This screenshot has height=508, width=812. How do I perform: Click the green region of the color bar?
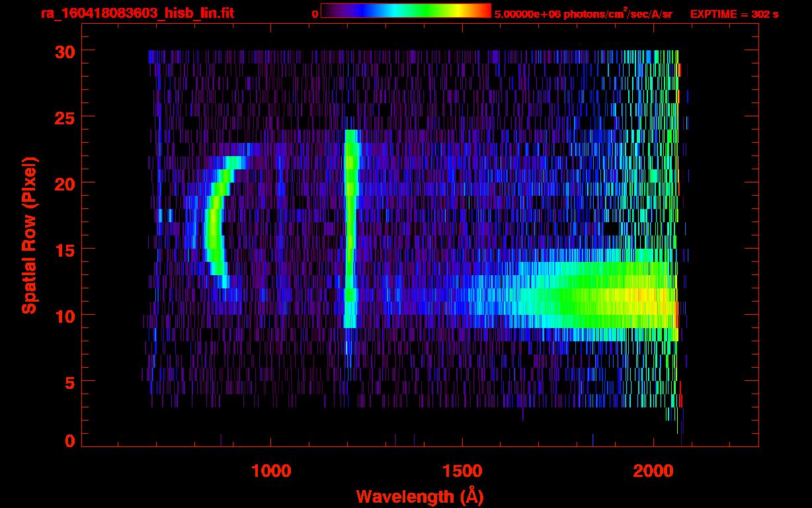pos(423,11)
